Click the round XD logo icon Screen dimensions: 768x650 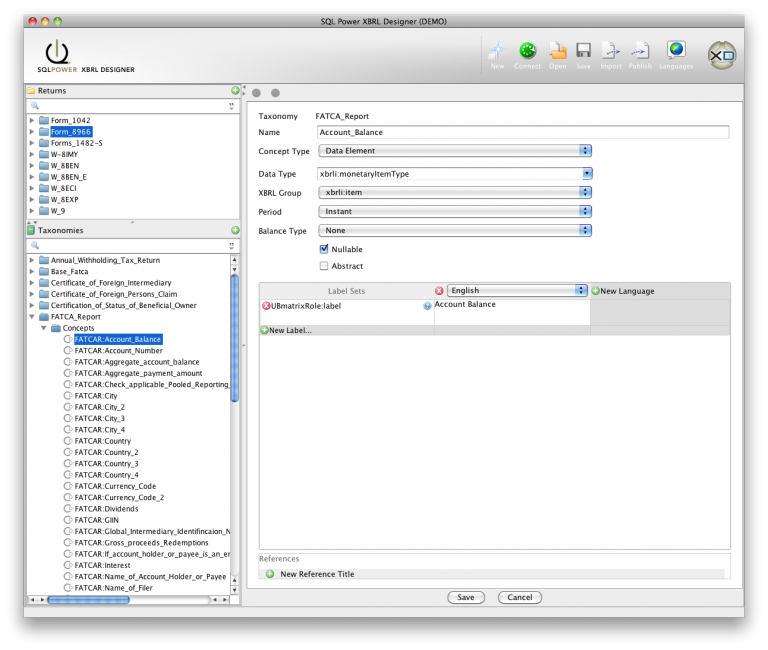(722, 55)
